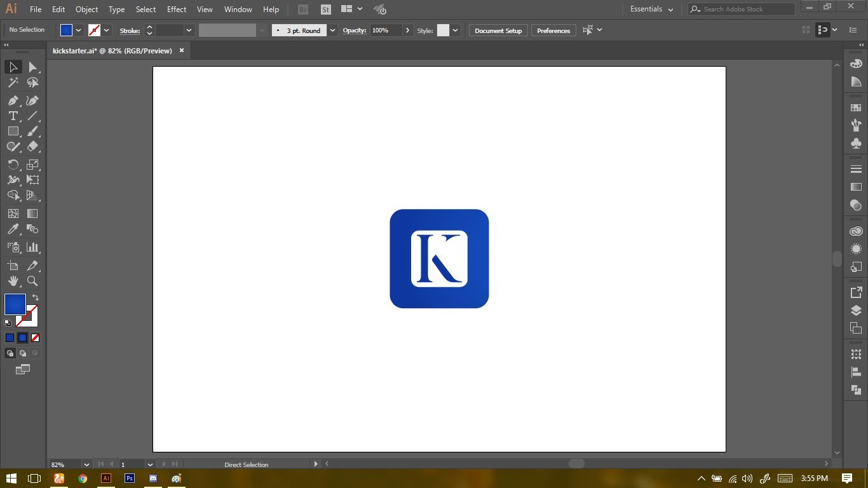Change Screen Mode button

point(23,369)
